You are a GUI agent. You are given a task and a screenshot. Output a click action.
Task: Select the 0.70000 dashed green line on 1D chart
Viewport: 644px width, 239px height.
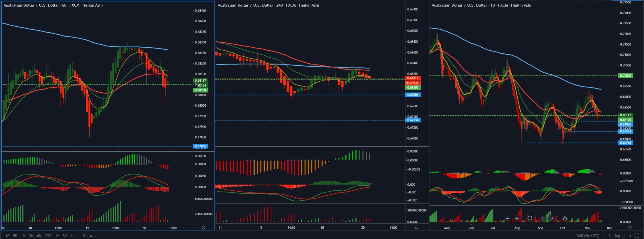(x=523, y=76)
